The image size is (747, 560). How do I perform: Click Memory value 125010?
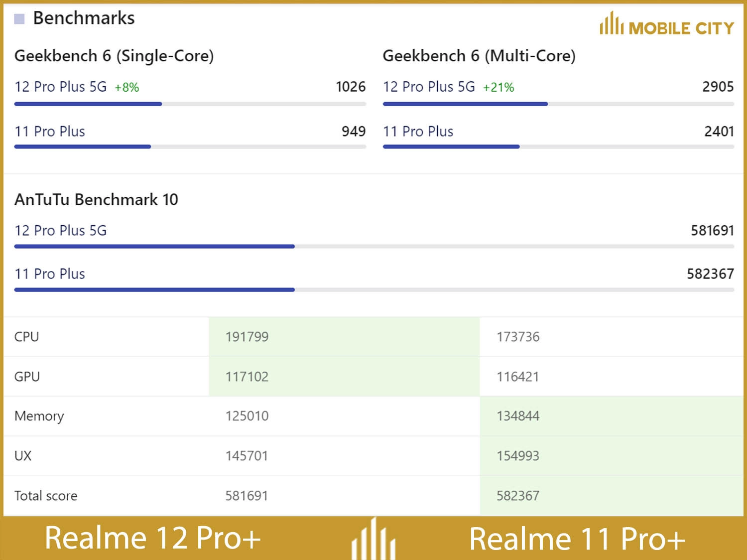pyautogui.click(x=247, y=416)
